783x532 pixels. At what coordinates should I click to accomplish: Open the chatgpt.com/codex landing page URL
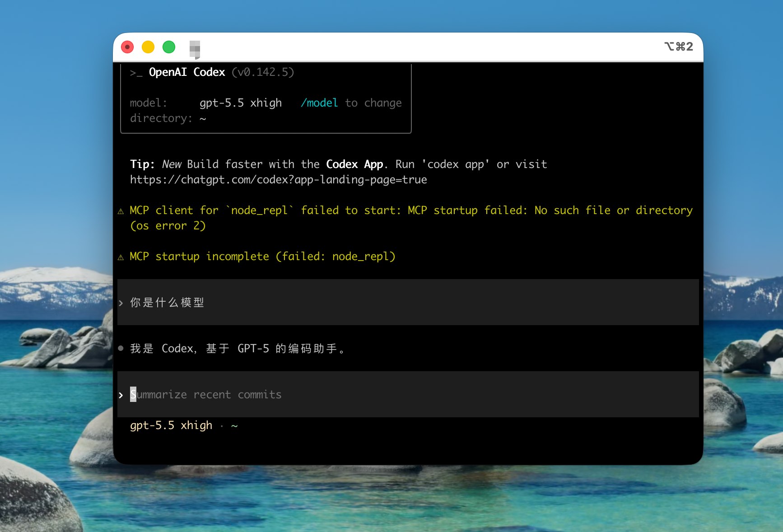pyautogui.click(x=279, y=180)
